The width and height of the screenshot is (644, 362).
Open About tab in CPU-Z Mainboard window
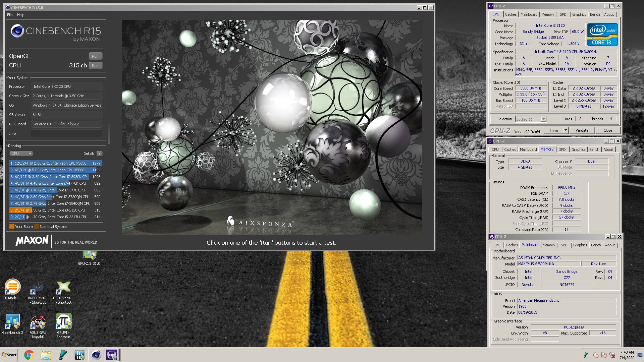610,245
